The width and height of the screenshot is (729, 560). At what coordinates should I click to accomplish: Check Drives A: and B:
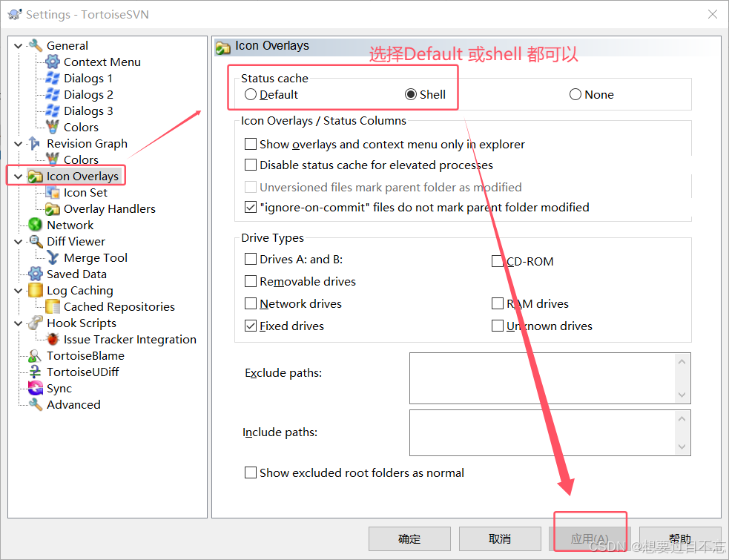(x=251, y=259)
